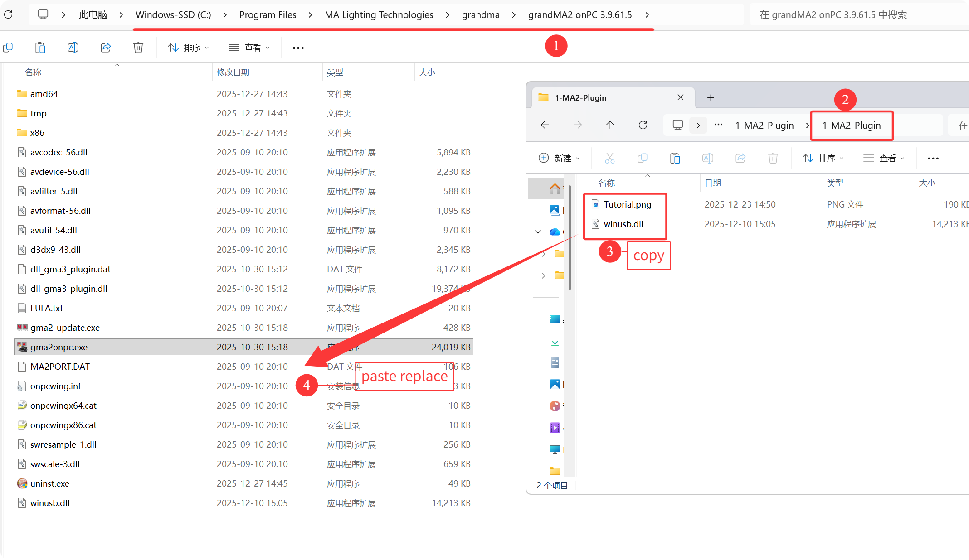Viewport: 969px width, 560px height.
Task: Navigate back in the 1-MA2-Plugin window
Action: click(545, 125)
